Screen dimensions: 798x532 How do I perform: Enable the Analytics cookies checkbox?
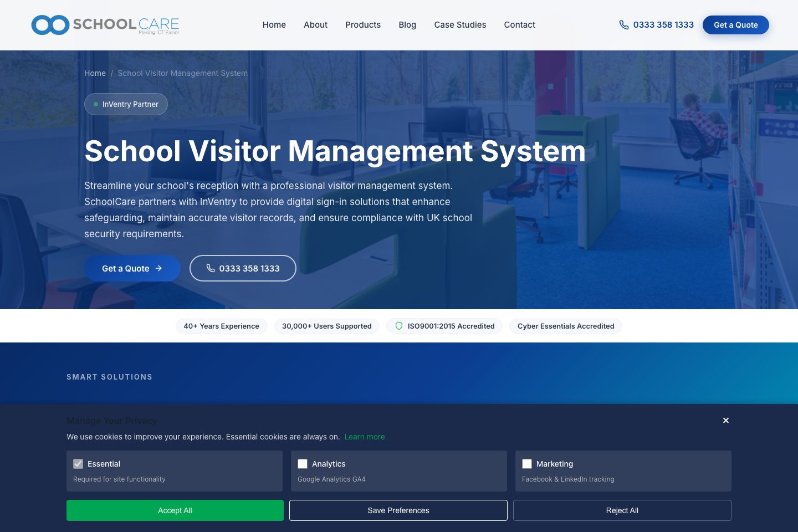click(x=303, y=464)
